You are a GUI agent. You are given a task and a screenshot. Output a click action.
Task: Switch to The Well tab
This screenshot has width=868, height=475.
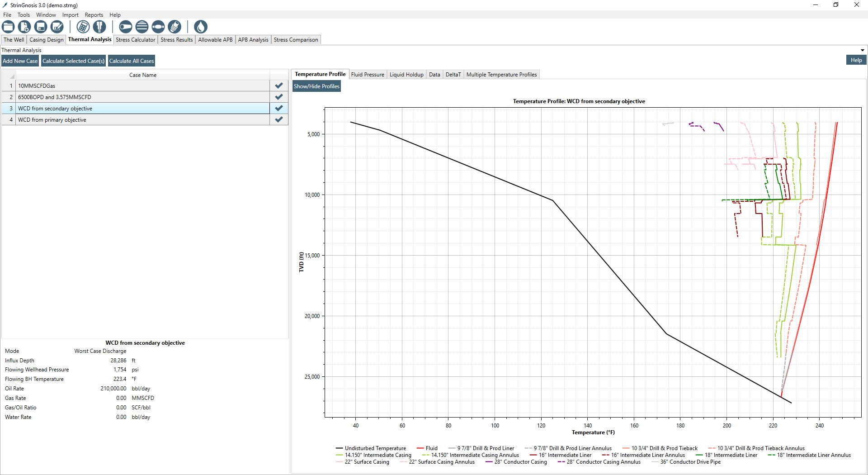[14, 40]
